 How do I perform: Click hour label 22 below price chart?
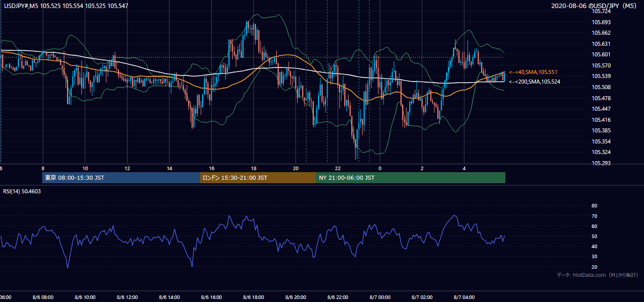338,168
